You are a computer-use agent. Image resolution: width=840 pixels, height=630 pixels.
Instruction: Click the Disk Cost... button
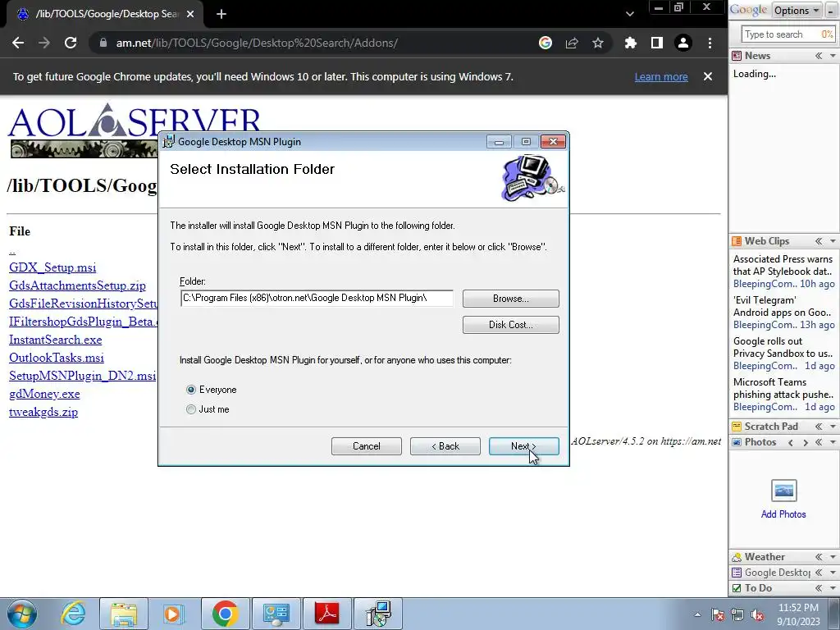(510, 325)
